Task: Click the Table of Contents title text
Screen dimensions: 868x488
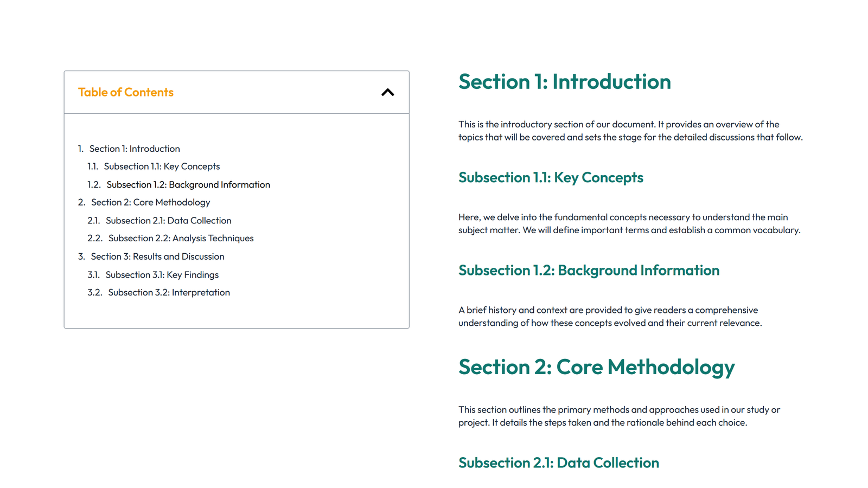Action: click(125, 92)
